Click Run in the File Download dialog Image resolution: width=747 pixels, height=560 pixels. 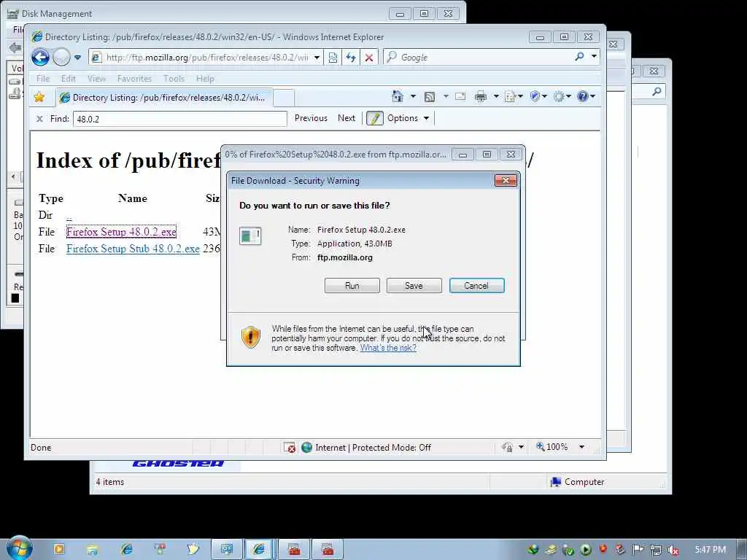point(352,286)
